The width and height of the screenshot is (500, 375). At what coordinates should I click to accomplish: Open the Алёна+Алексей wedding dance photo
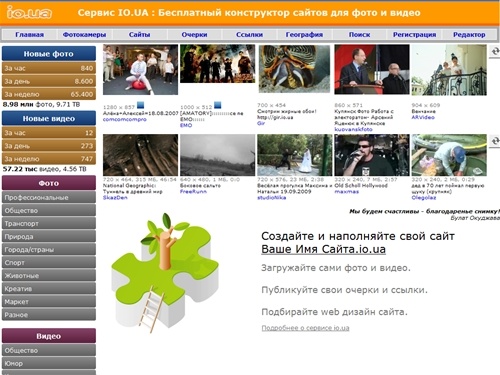coord(140,70)
